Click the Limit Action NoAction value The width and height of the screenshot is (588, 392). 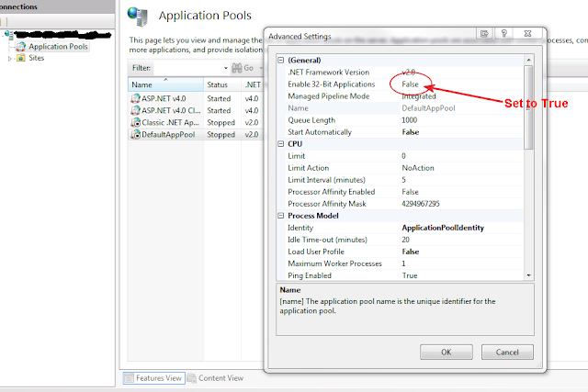(418, 168)
